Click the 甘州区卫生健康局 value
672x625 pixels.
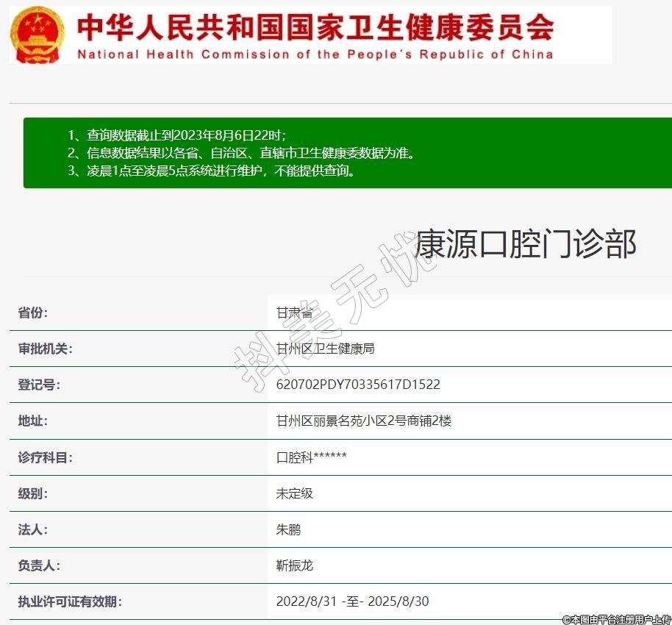point(325,349)
